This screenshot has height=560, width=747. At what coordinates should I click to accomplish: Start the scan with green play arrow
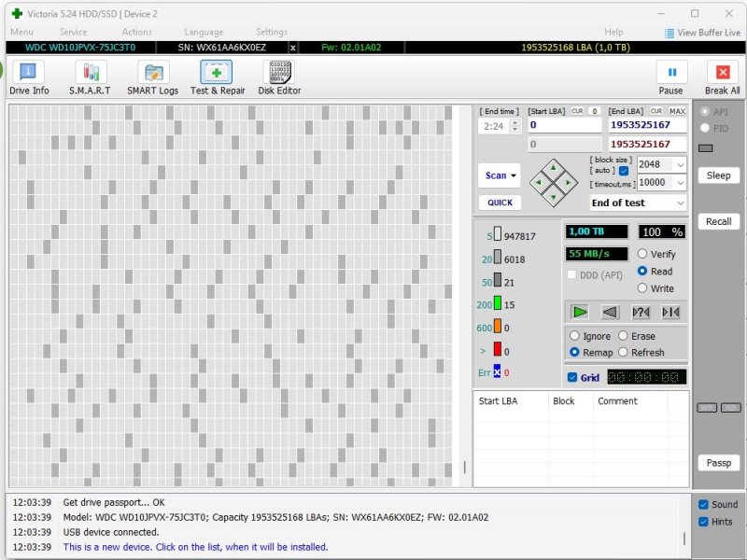point(581,312)
